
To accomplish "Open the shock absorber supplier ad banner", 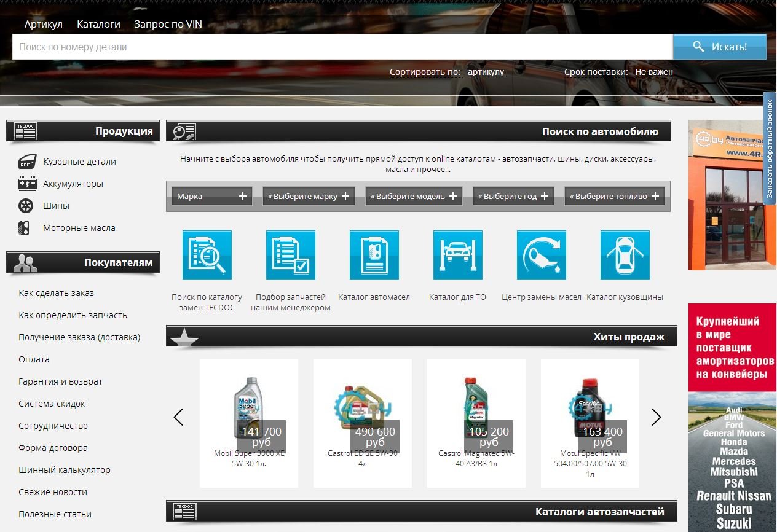I will (x=732, y=418).
